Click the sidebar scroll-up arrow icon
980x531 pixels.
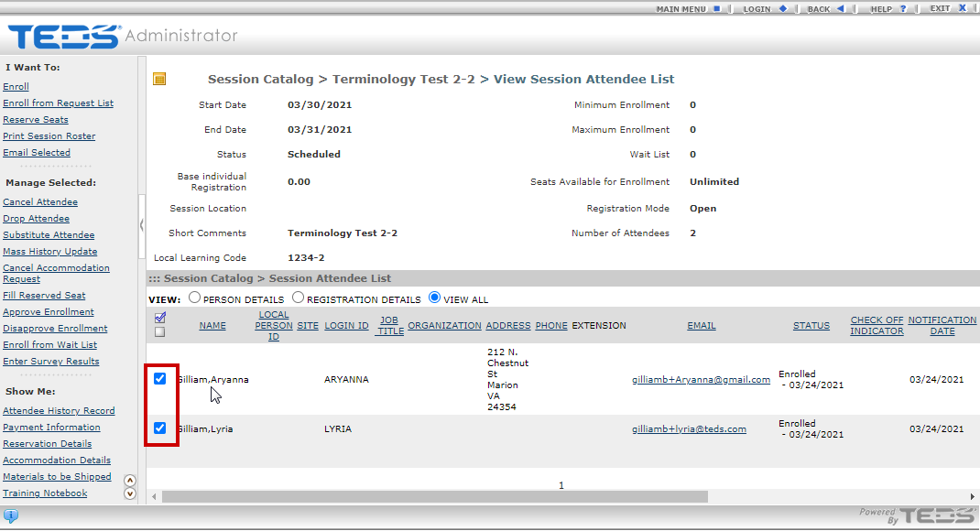coord(129,480)
